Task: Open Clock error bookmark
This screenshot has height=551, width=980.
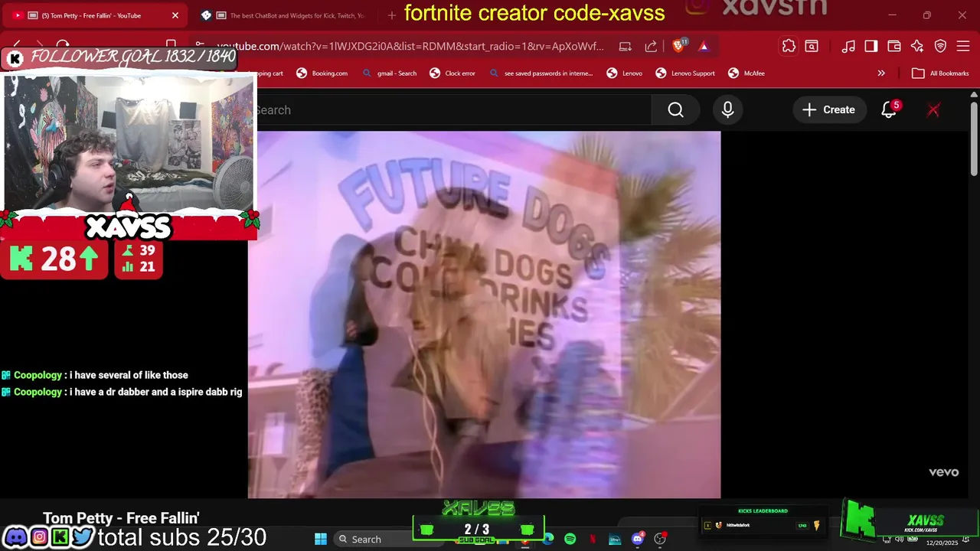Action: [x=452, y=73]
